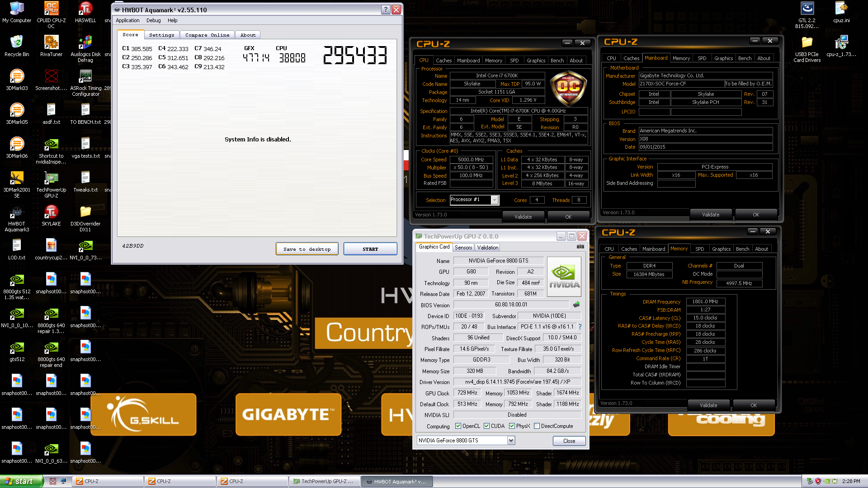Toggle the CUDA checkbox in GPU-Z
The image size is (868, 488).
(486, 426)
